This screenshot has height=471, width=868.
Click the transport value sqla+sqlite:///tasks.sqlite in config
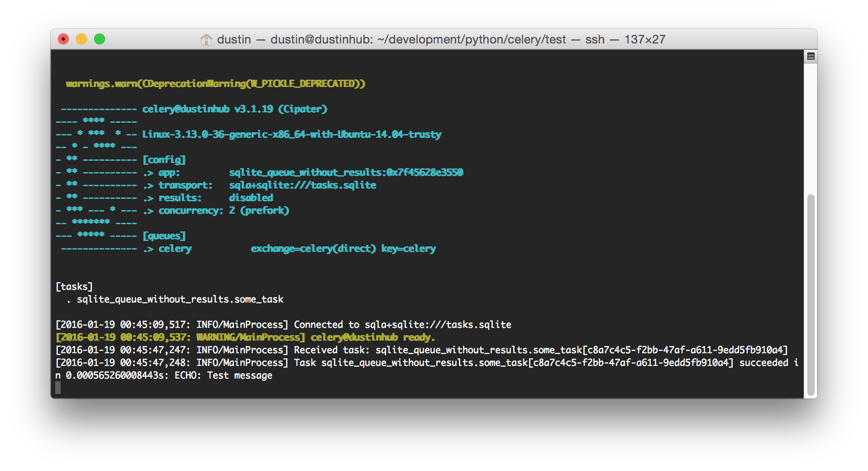[302, 185]
